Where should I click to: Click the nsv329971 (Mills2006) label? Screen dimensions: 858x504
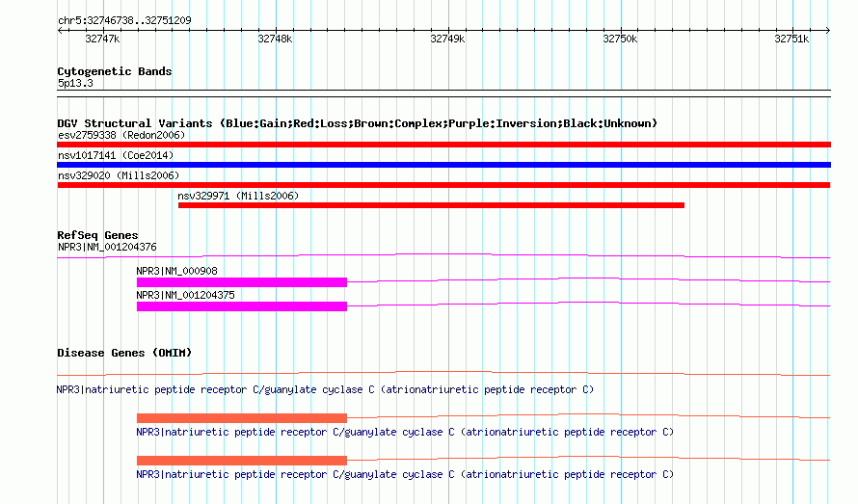tap(238, 196)
